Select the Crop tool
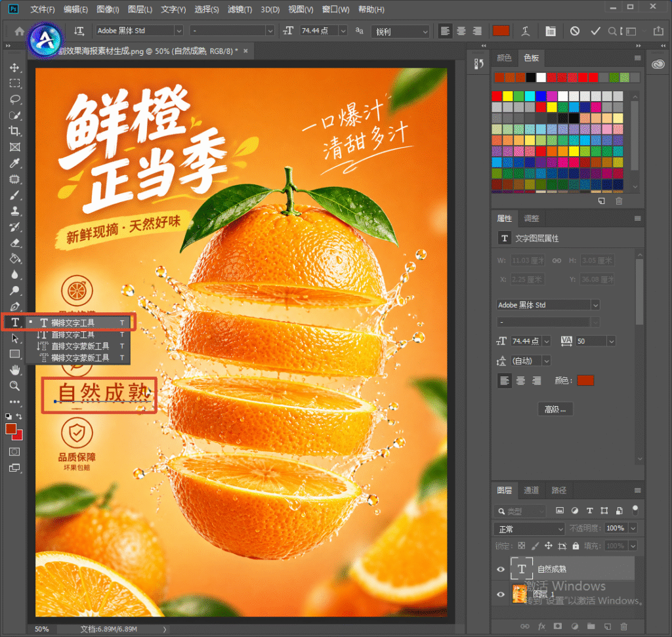This screenshot has width=672, height=637. 14,131
